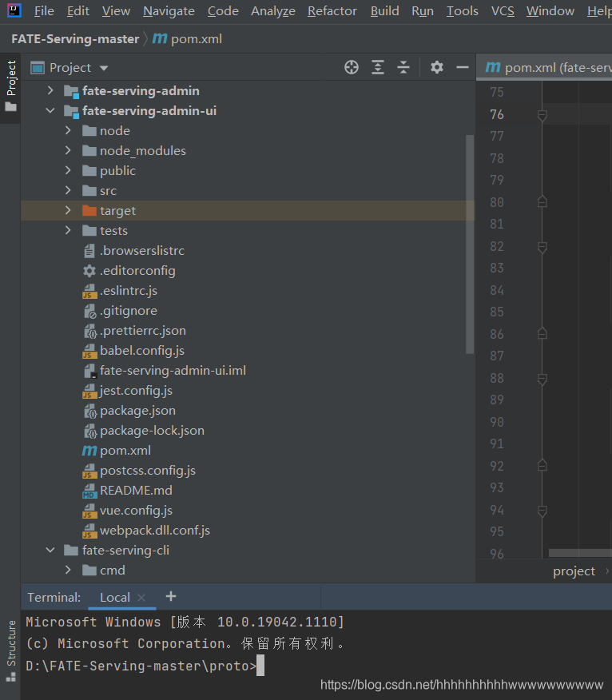Select package-lock.json file
Screen dimensions: 612x700
[x=153, y=431]
